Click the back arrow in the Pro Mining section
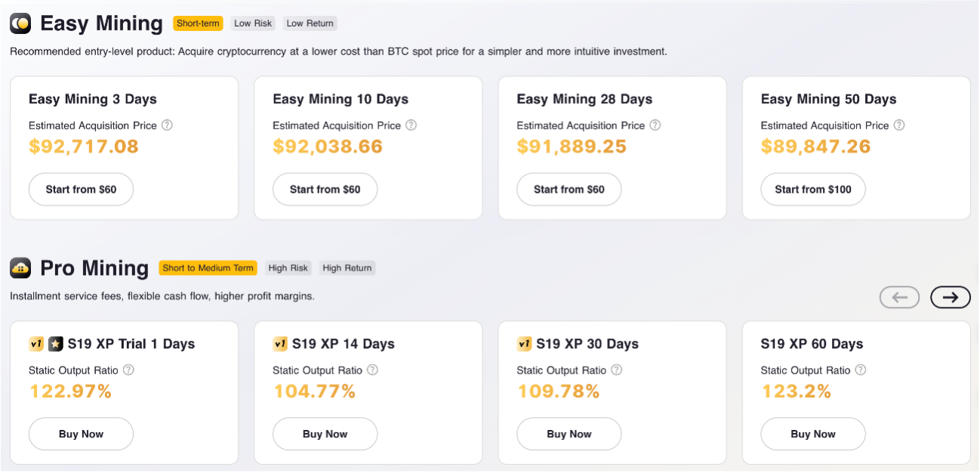Screen dimensions: 980x473 899,297
